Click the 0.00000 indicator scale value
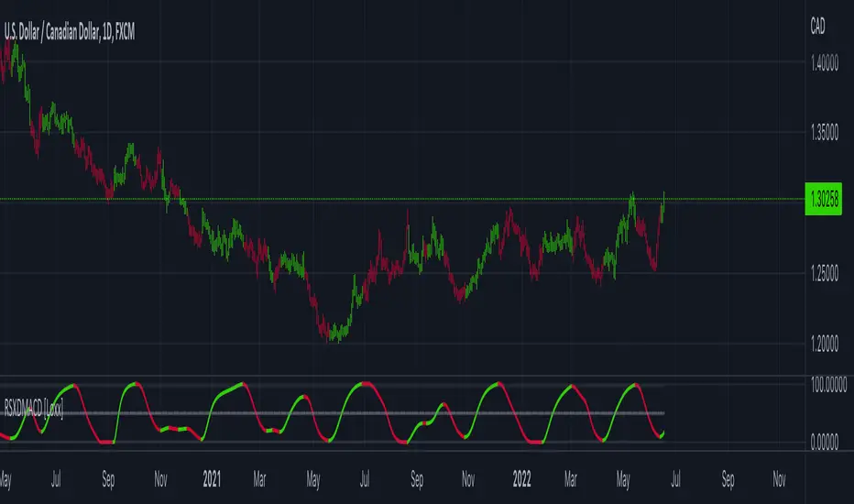854x504 pixels. click(825, 443)
